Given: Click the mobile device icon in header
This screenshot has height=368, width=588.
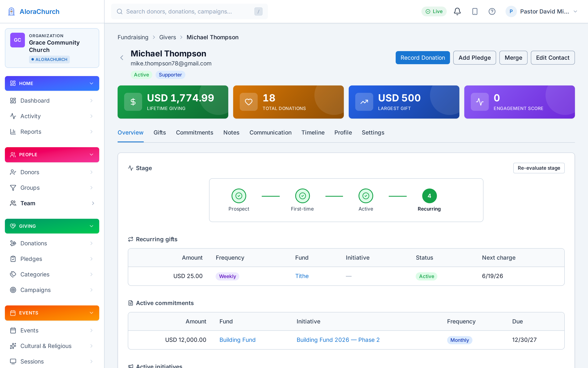Looking at the screenshot, I should click(474, 11).
